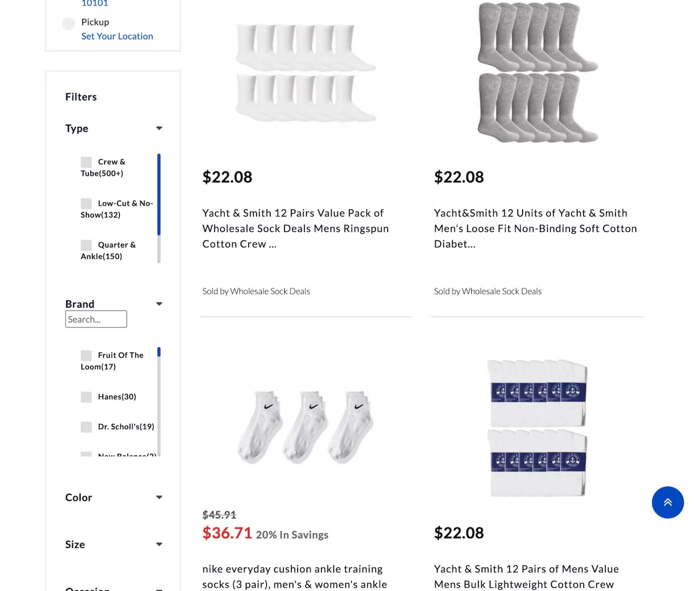Open the Set Your Location link
This screenshot has width=700, height=591.
(x=117, y=36)
